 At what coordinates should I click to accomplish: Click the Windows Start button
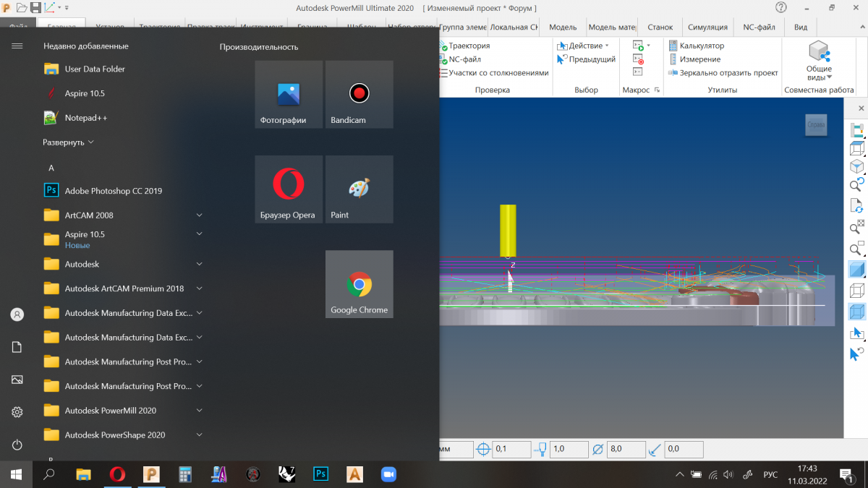[16, 474]
